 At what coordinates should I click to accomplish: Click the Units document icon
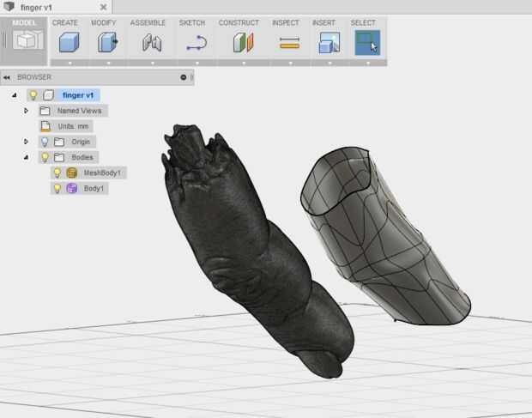45,126
